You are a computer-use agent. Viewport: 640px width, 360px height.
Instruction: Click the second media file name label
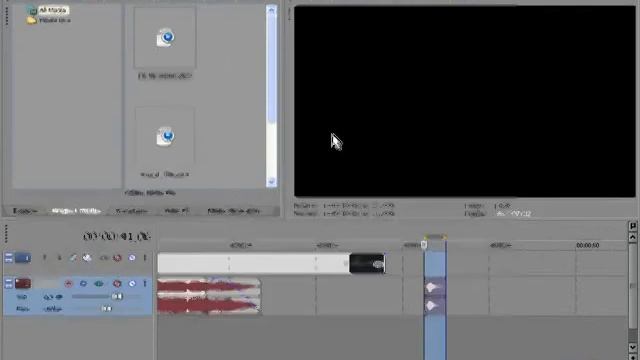(x=165, y=174)
